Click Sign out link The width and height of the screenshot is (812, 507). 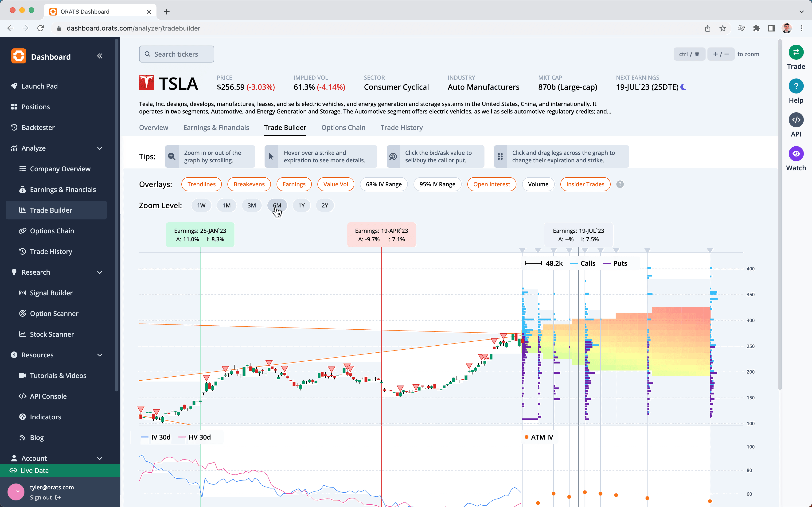pyautogui.click(x=45, y=497)
